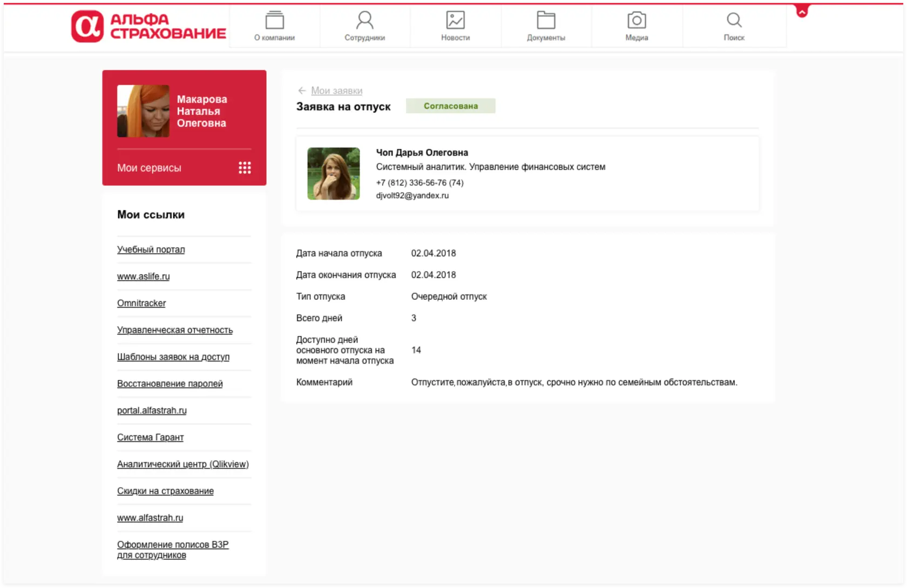907x588 pixels.
Task: Click the Поиск magnifier icon
Action: pos(734,20)
